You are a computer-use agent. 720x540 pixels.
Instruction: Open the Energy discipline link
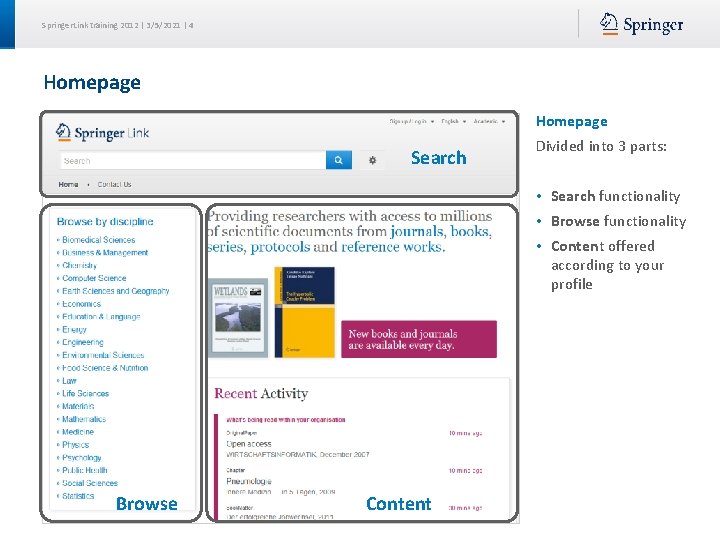74,329
